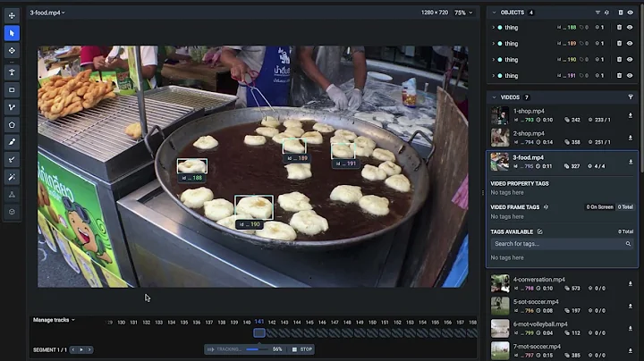This screenshot has width=644, height=361.
Task: Pick the polyline drawing tool
Action: 12,107
